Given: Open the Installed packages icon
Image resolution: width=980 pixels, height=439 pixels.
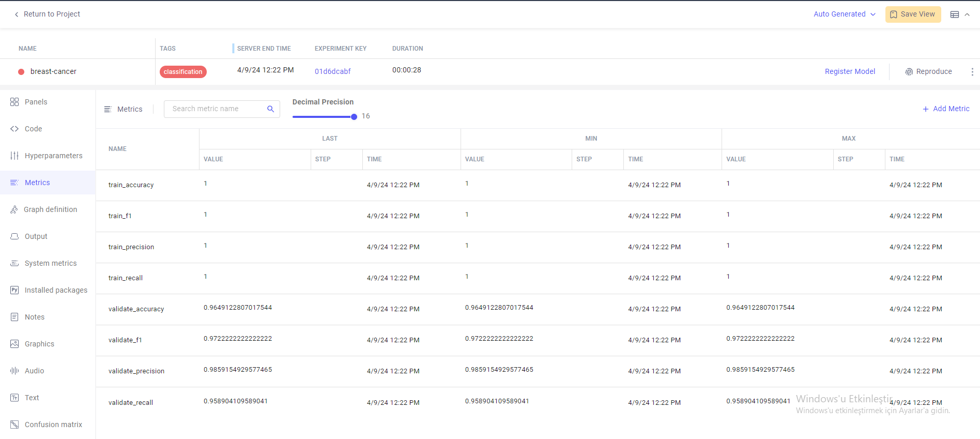Looking at the screenshot, I should point(14,290).
